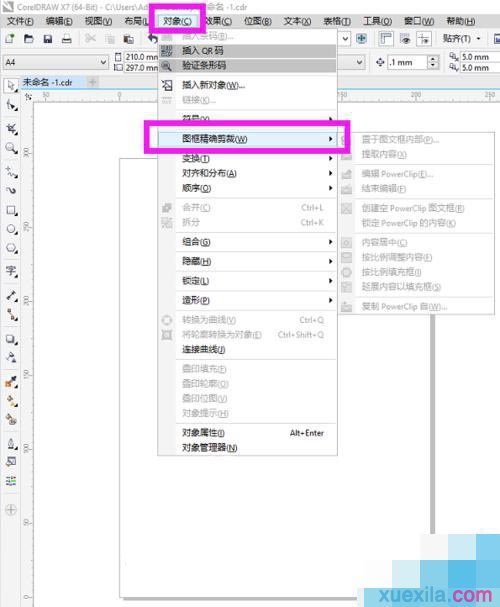
Task: Select the Interactive Fill tool
Action: click(x=11, y=401)
